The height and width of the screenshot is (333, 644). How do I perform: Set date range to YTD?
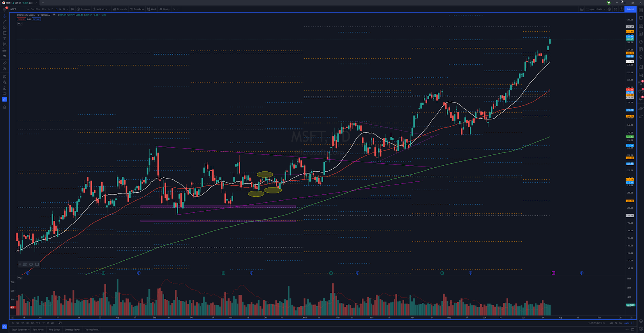(x=38, y=323)
